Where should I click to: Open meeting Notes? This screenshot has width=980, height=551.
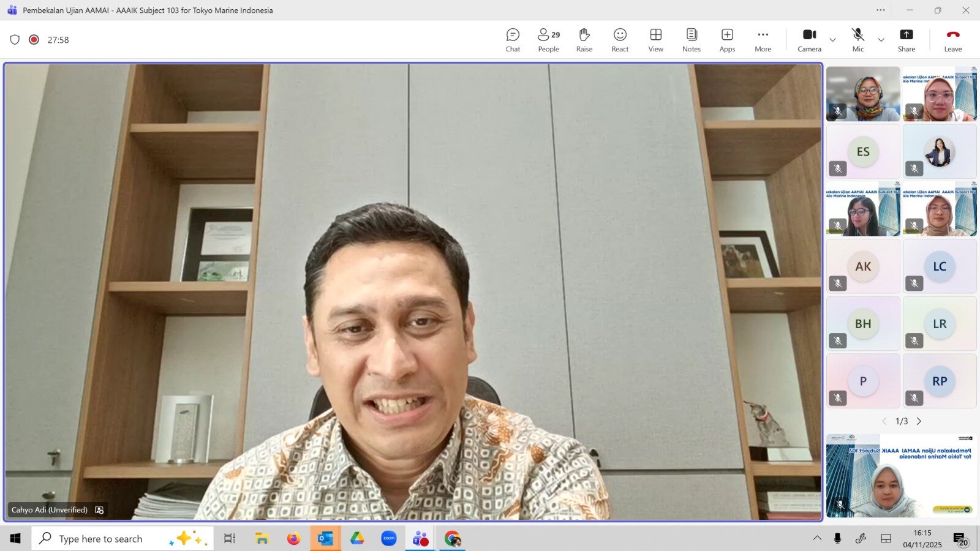[691, 40]
